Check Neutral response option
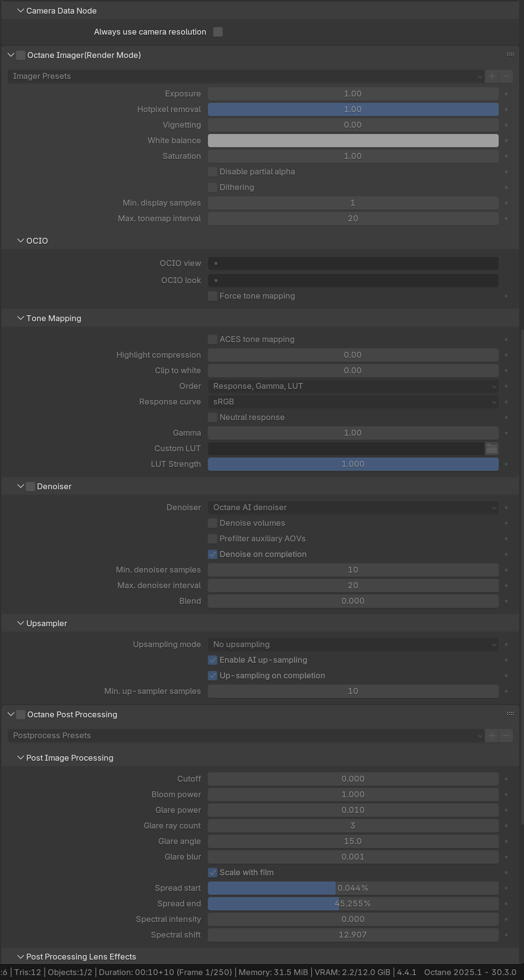524x980 pixels. [212, 417]
